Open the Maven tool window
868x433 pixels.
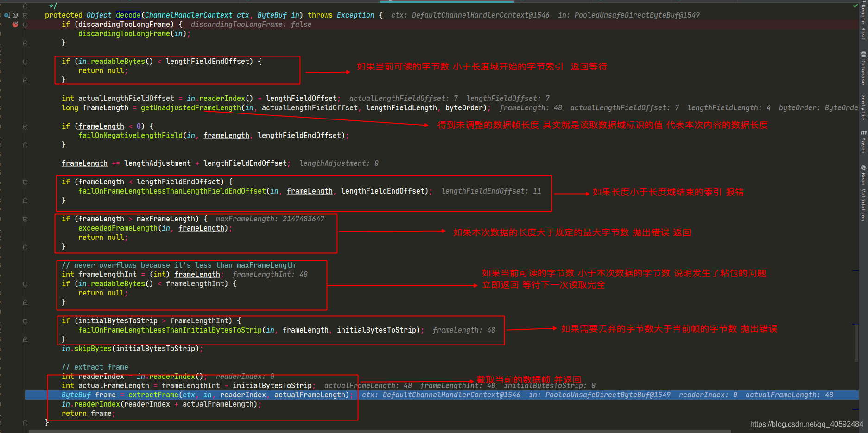863,142
